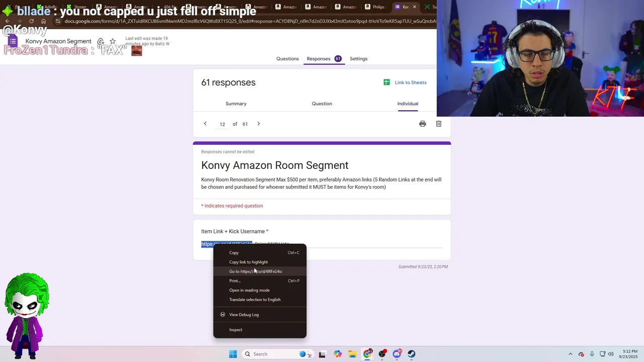The image size is (644, 362).
Task: Click the green Sheets icon
Action: [386, 82]
